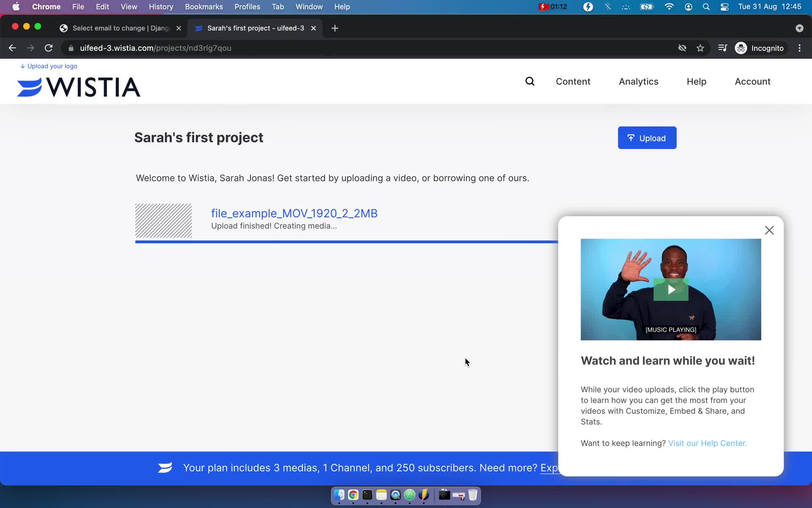
Task: Open Atom editor from the dock
Action: tap(409, 494)
